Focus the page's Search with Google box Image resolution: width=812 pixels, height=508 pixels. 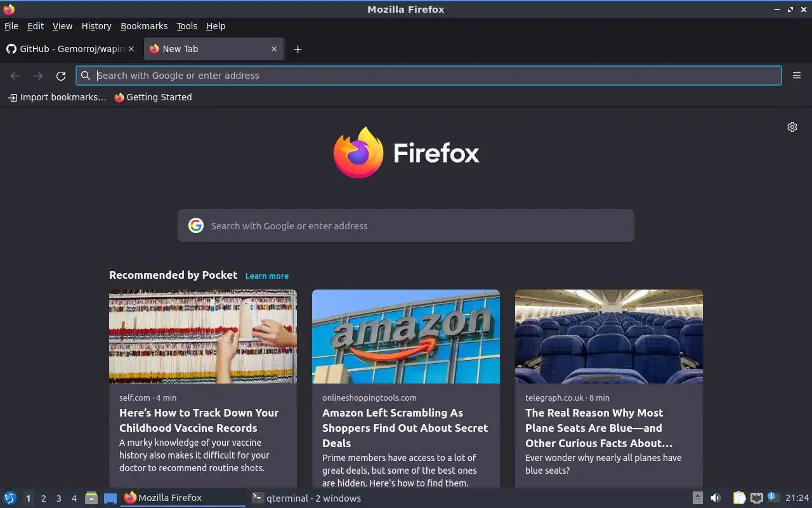(406, 225)
